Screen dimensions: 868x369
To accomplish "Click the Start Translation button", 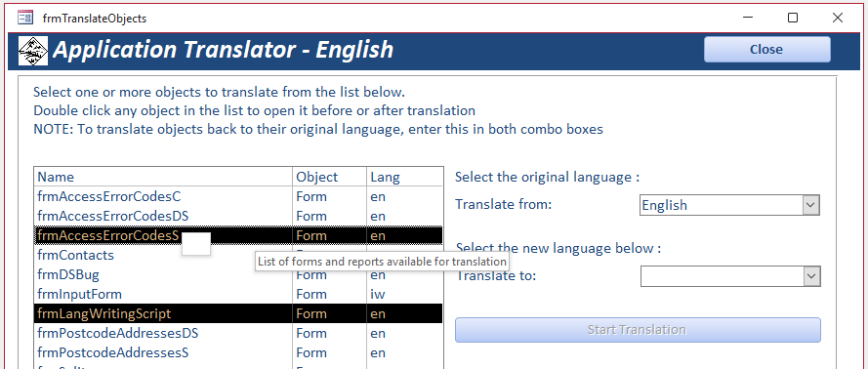I will (638, 330).
